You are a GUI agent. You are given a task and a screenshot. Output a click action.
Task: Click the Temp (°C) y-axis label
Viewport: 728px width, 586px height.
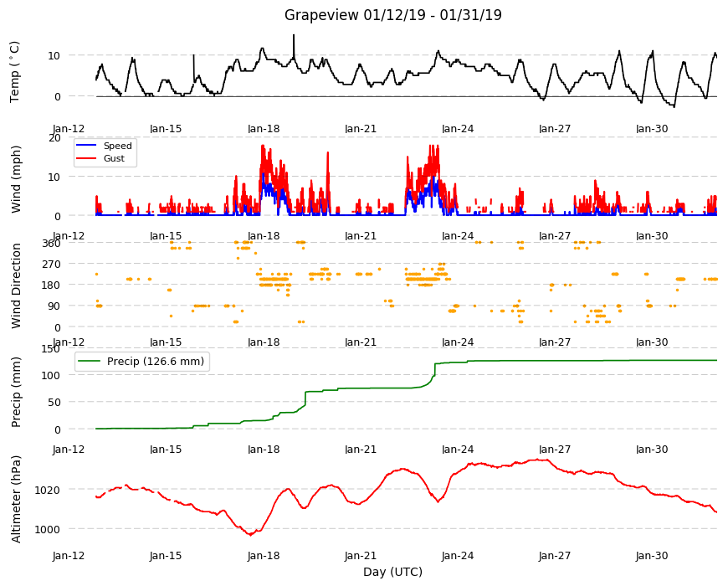(x=15, y=72)
